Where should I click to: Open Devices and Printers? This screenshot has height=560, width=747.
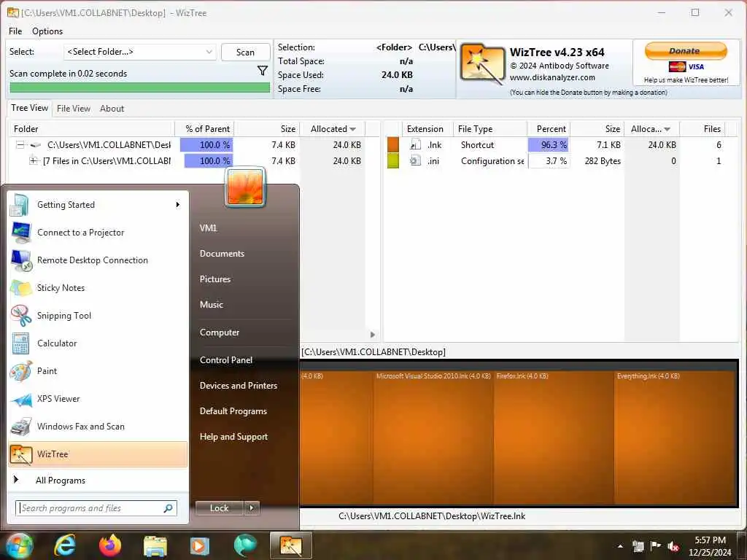tap(239, 386)
